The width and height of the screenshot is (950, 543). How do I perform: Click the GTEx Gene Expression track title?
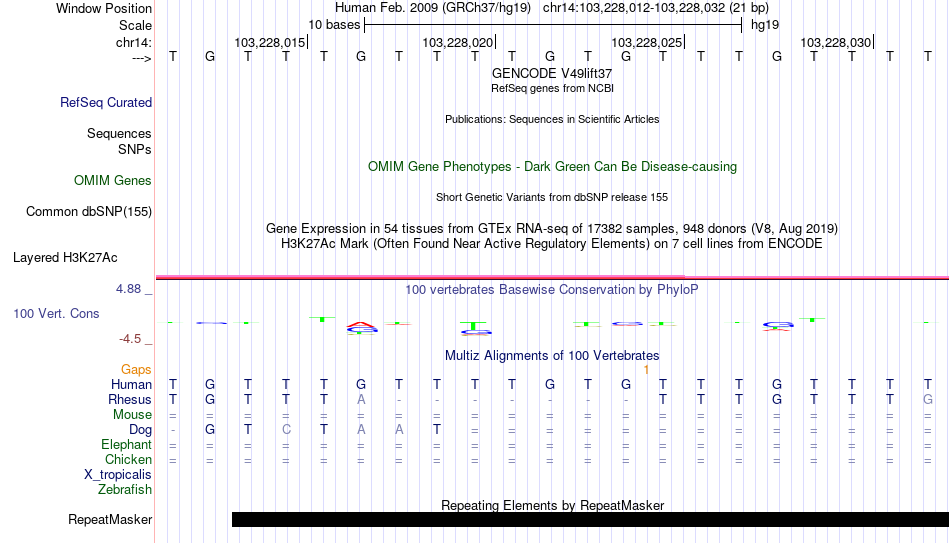(x=552, y=228)
